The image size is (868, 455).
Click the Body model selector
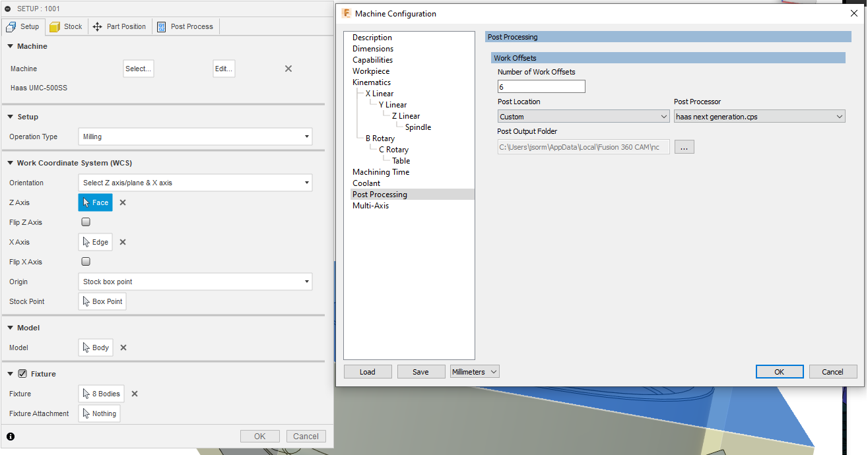point(95,348)
